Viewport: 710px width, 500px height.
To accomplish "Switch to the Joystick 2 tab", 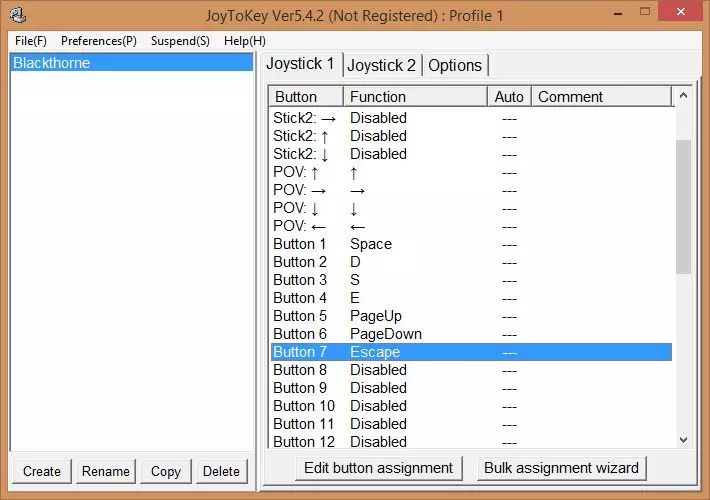I will (381, 66).
